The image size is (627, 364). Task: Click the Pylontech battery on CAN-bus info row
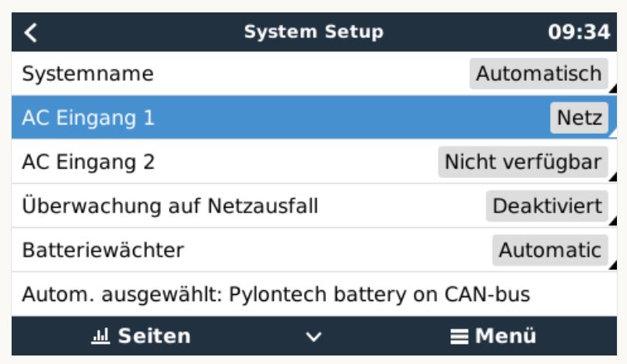pyautogui.click(x=314, y=295)
